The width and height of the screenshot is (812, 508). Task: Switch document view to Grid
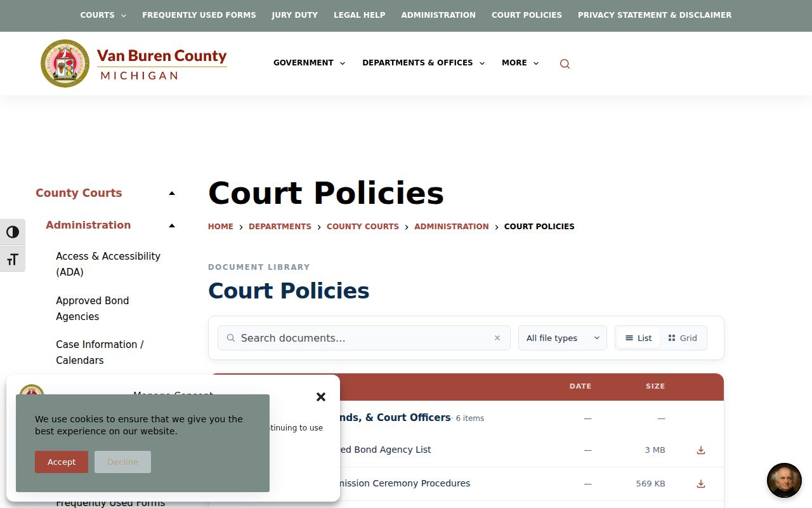pyautogui.click(x=683, y=338)
